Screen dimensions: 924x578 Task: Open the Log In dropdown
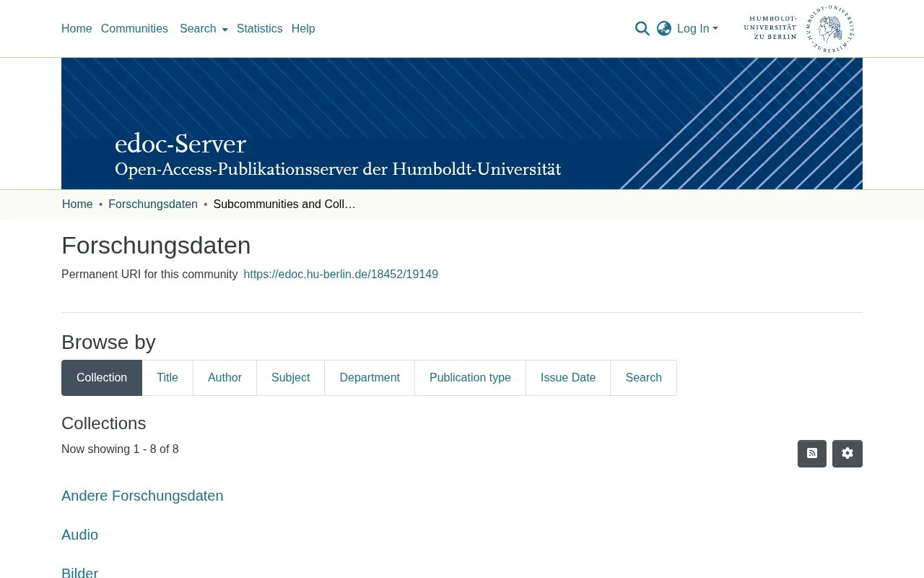(697, 29)
